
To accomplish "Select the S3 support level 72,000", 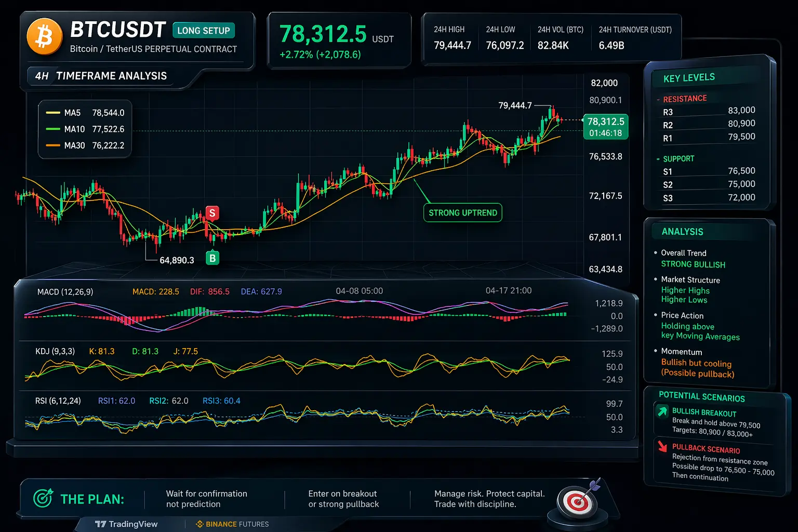I will (709, 198).
